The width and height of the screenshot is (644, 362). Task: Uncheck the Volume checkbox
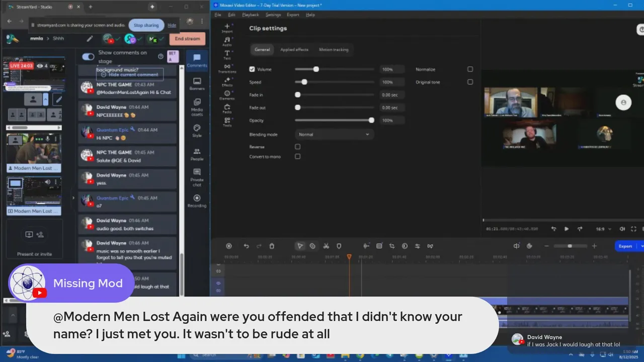pyautogui.click(x=252, y=69)
